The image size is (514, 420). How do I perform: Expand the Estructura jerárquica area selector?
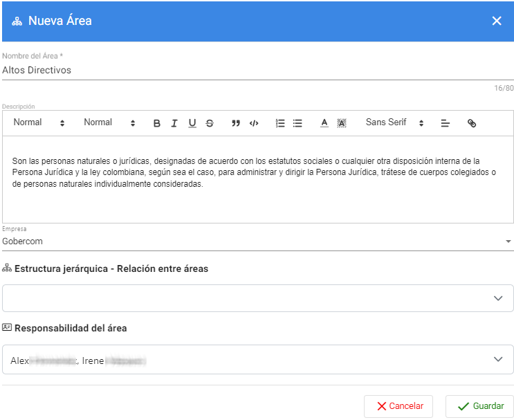[257, 298]
